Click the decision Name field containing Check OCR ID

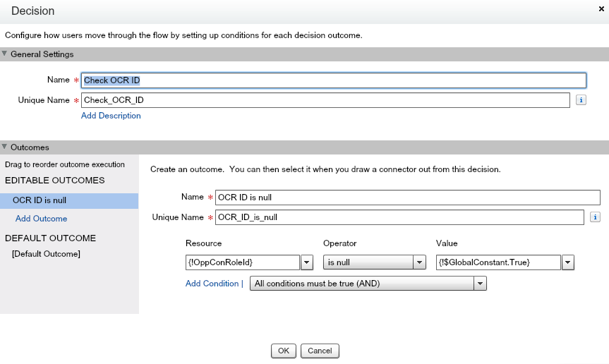click(333, 80)
